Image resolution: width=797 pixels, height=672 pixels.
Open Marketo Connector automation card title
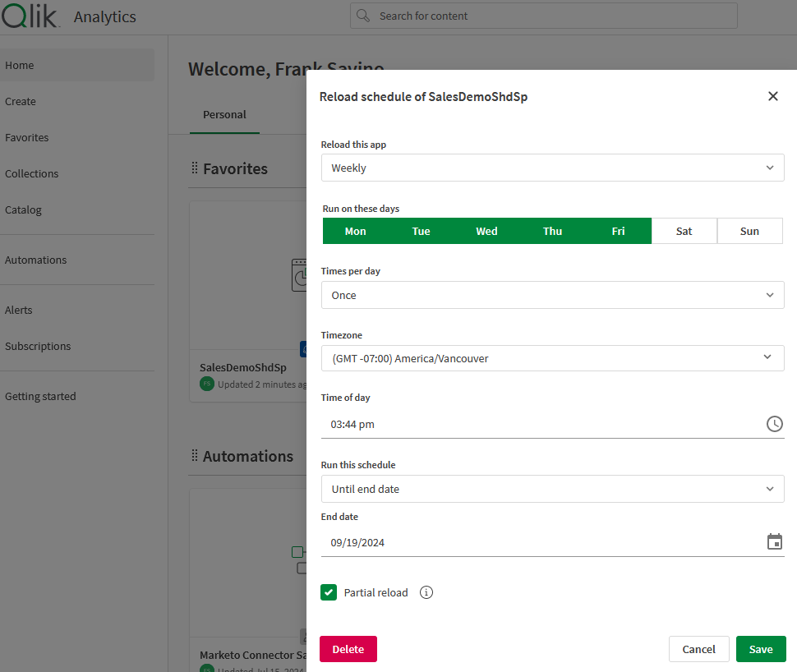pos(253,655)
